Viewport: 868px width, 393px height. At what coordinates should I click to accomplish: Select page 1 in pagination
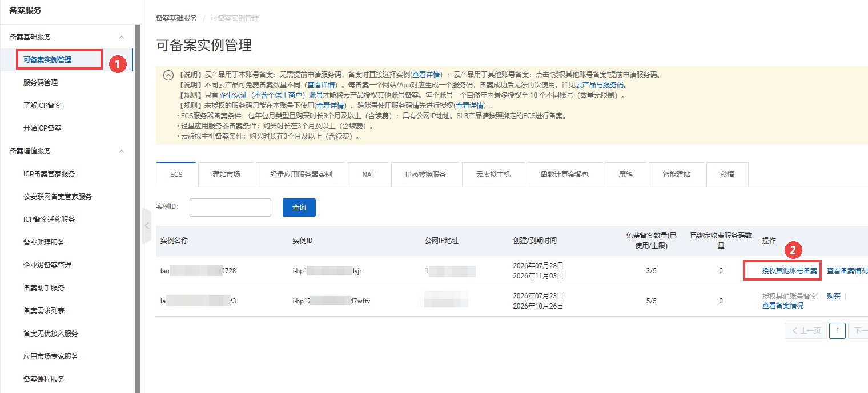(x=837, y=331)
